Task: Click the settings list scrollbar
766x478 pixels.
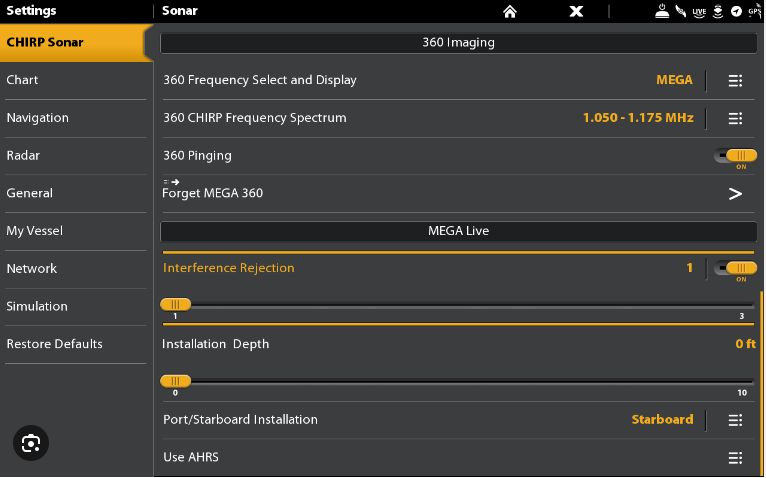Action: 761,380
